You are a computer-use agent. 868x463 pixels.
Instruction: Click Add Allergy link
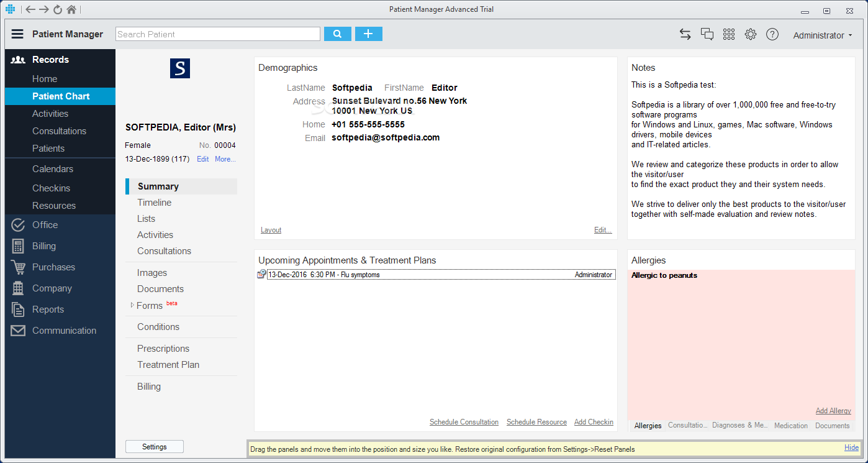(833, 411)
